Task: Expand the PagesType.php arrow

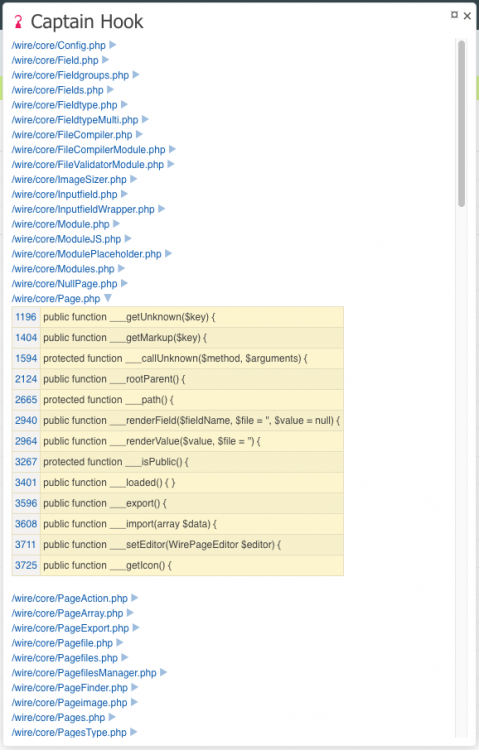Action: tap(134, 732)
